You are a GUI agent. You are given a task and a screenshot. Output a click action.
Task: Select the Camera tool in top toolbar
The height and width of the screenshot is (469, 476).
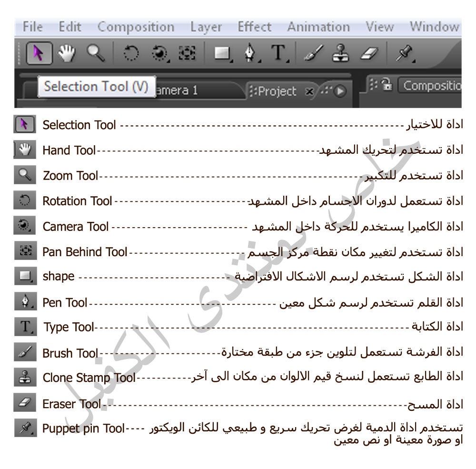pos(159,54)
